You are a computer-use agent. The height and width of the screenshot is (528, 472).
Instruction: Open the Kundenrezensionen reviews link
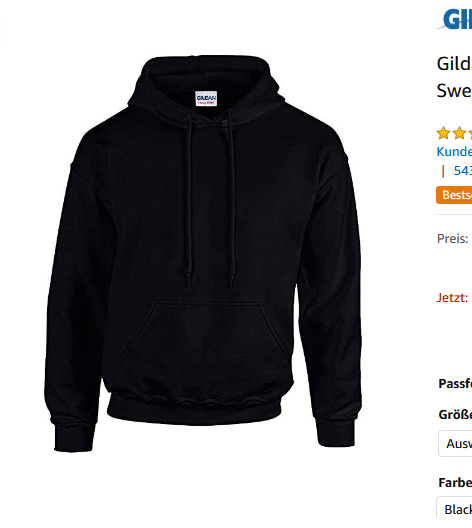[x=454, y=152]
